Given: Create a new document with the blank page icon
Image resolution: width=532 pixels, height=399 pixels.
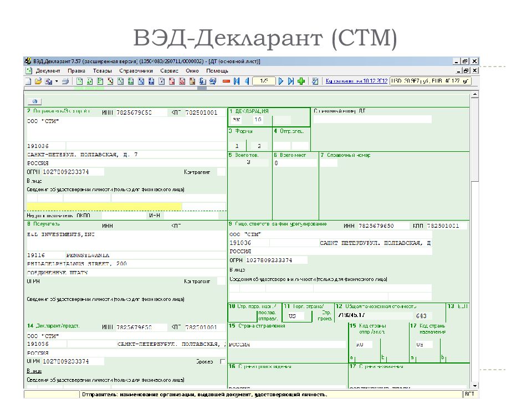Looking at the screenshot, I should [x=28, y=81].
